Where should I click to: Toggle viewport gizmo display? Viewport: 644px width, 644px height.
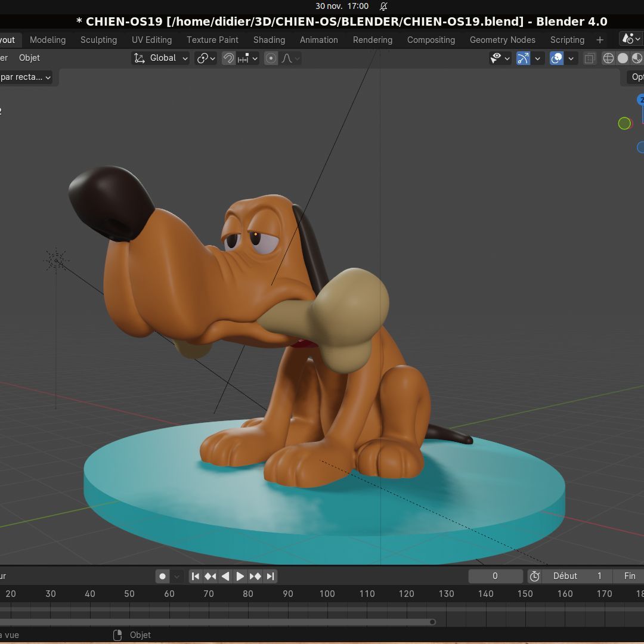point(523,58)
